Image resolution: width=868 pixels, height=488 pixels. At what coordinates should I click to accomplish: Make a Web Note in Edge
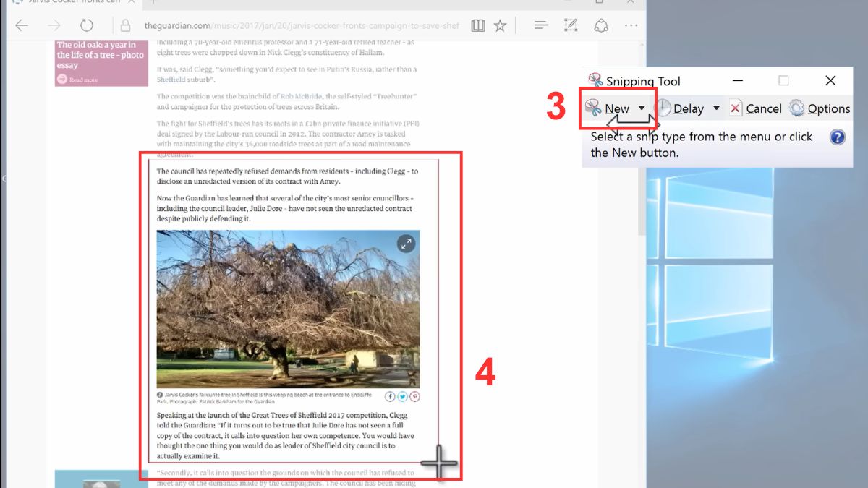coord(571,26)
